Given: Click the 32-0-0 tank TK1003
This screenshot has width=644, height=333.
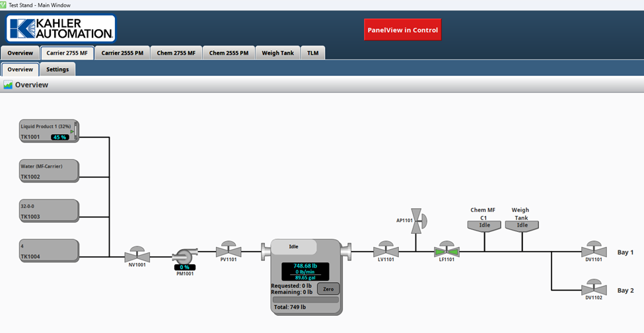Looking at the screenshot, I should click(x=49, y=211).
